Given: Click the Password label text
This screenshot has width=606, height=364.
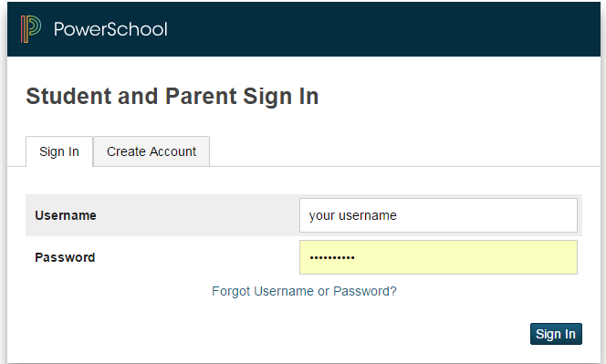Looking at the screenshot, I should (x=65, y=257).
